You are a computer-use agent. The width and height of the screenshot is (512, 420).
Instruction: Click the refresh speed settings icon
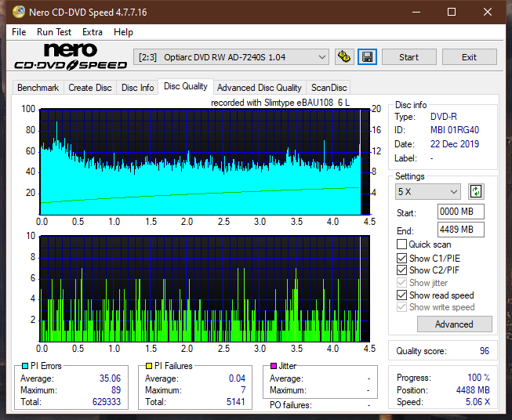pyautogui.click(x=476, y=191)
